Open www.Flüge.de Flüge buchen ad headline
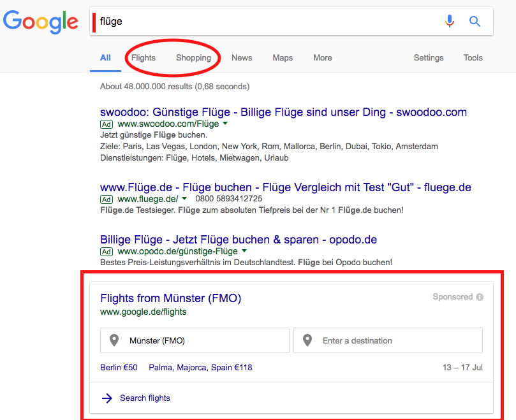The width and height of the screenshot is (516, 420). [286, 187]
